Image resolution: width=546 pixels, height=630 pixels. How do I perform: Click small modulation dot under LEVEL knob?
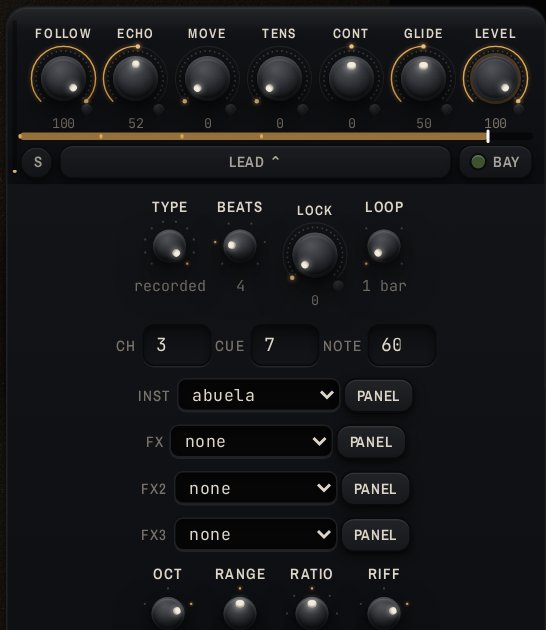[519, 109]
